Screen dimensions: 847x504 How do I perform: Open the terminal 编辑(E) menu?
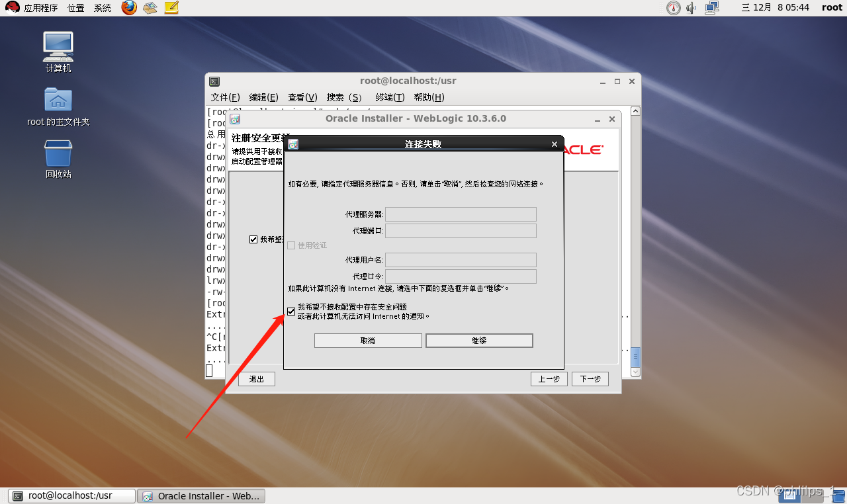[263, 97]
